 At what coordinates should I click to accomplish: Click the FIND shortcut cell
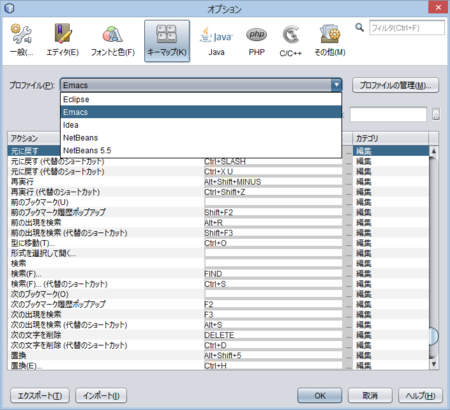273,274
